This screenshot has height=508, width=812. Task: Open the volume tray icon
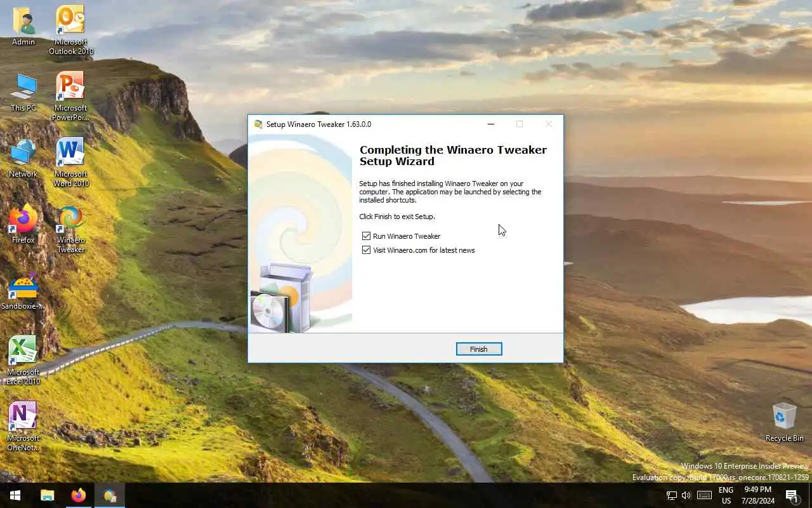686,495
